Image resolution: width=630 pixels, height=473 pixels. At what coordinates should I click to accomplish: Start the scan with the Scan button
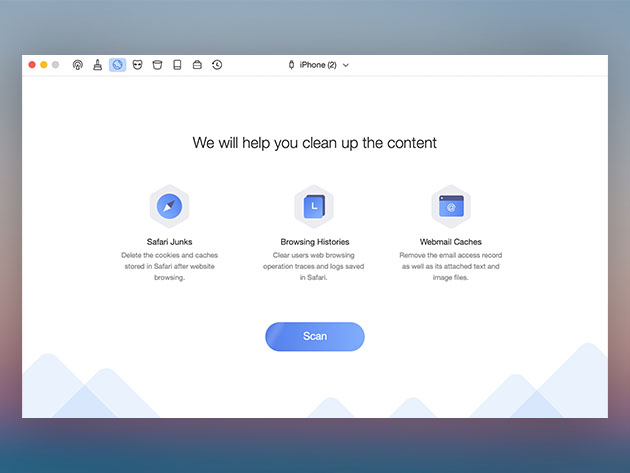coord(315,336)
